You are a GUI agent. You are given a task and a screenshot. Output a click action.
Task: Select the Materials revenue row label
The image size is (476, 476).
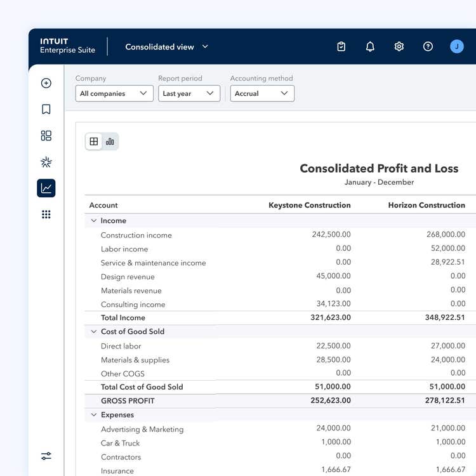coord(131,291)
